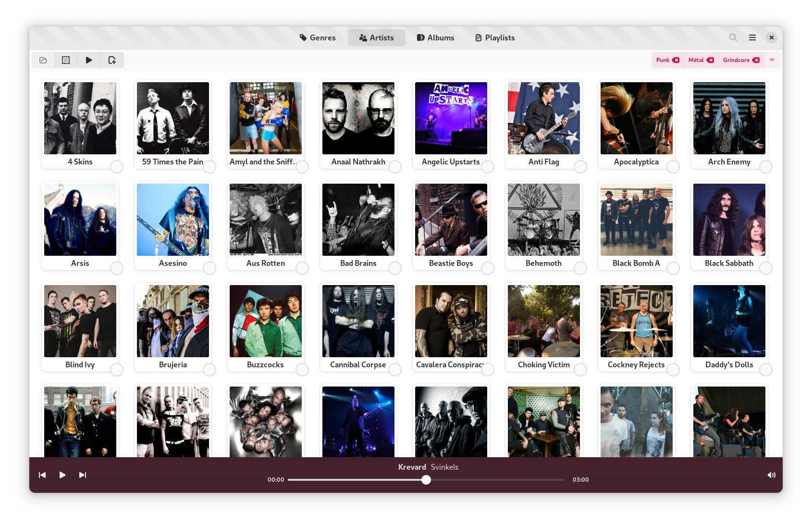Click the add to playlist icon

click(x=112, y=60)
